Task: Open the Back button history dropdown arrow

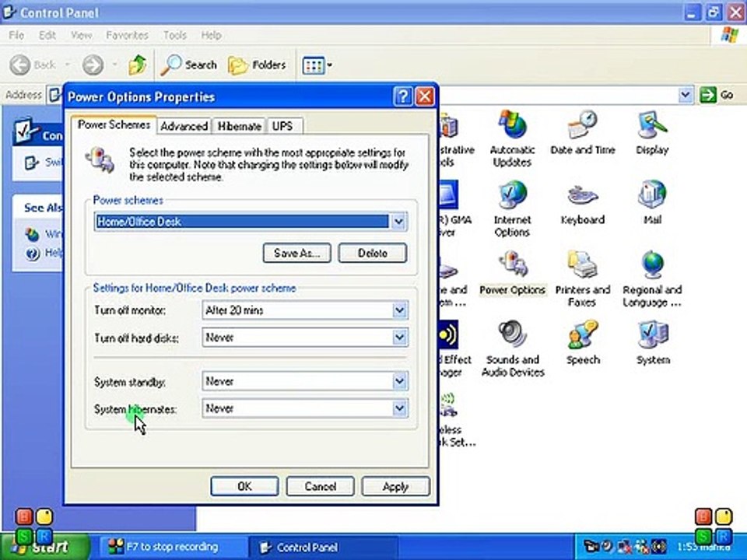Action: 67,65
